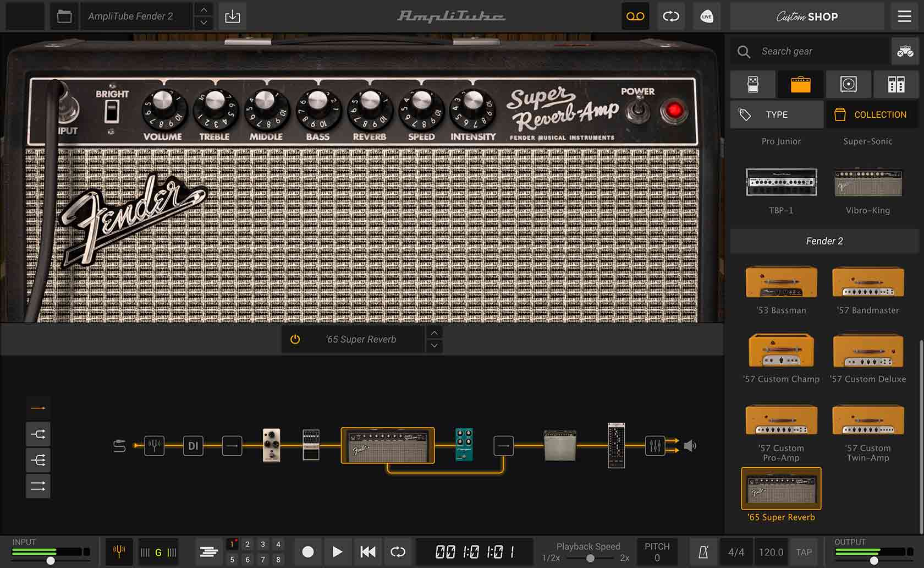Open the gear filter icon beside search

point(905,52)
